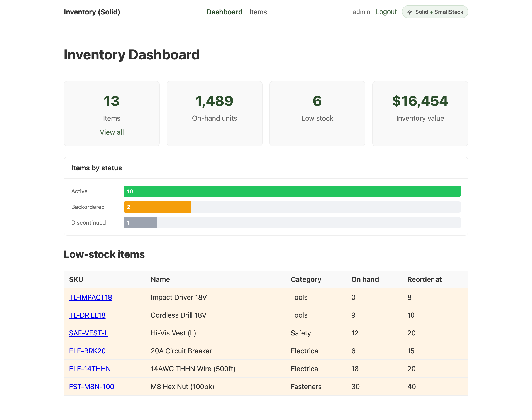
Task: Click the Cordless Drill 18V name cell
Action: 179,315
